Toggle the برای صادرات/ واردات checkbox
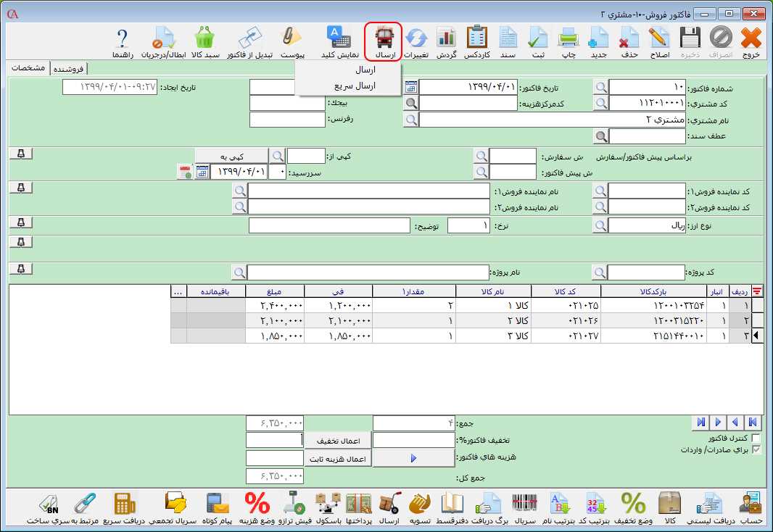The image size is (773, 532). pyautogui.click(x=757, y=450)
